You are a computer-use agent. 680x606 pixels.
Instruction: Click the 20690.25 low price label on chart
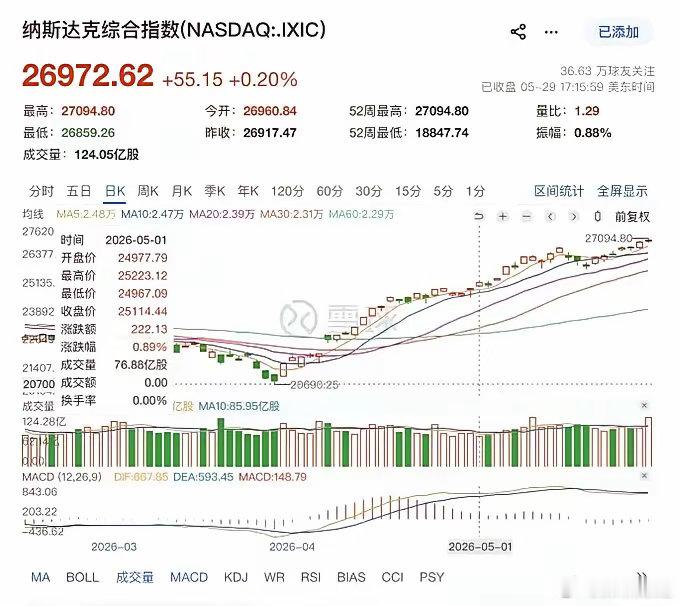(314, 385)
